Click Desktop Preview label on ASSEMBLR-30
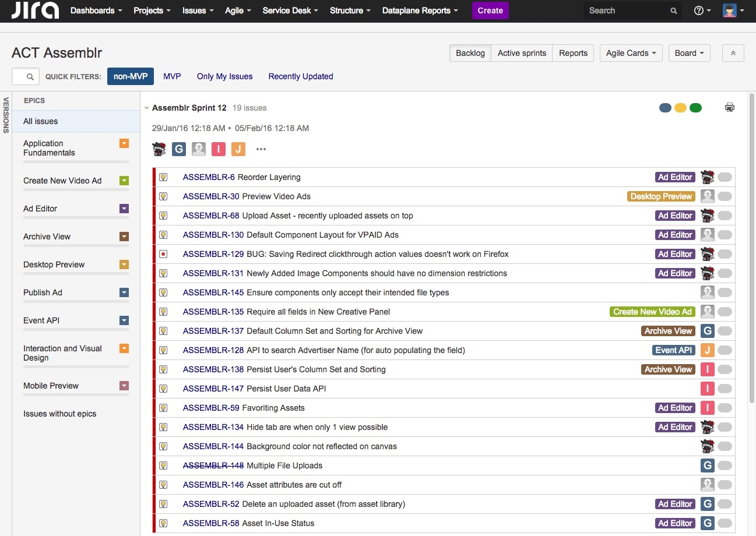This screenshot has width=756, height=536. (x=661, y=196)
